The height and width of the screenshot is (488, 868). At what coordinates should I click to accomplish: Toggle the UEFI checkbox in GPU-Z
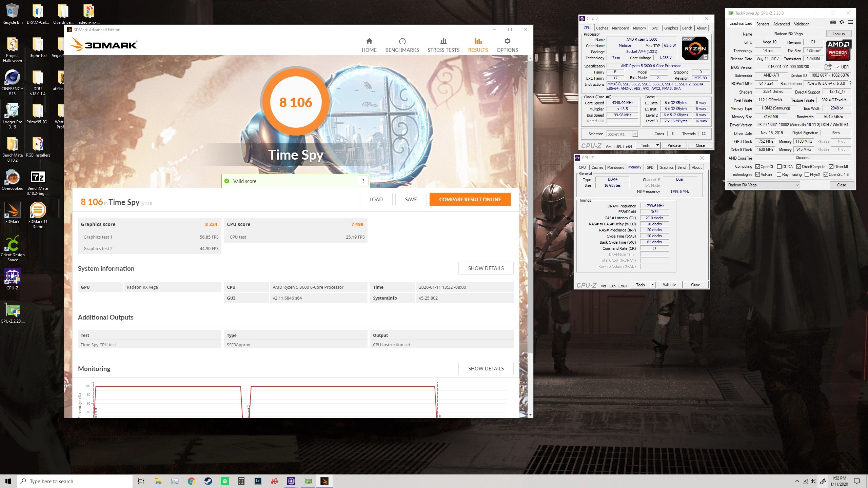click(838, 67)
